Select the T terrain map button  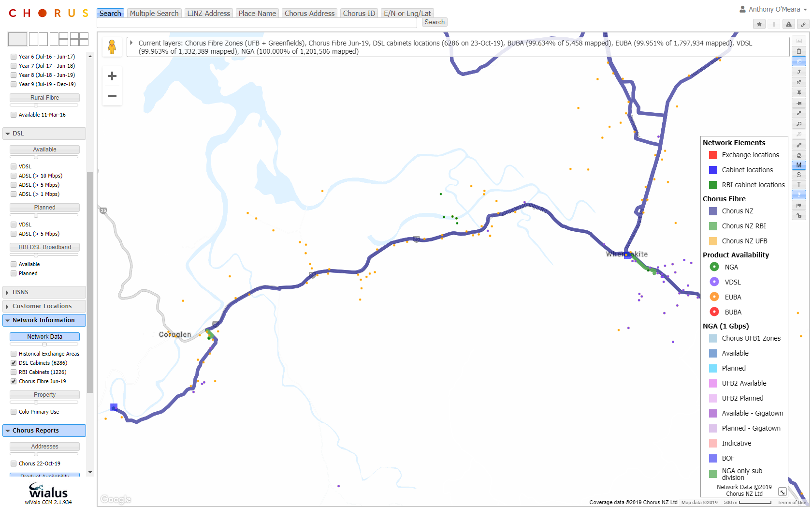tap(799, 184)
